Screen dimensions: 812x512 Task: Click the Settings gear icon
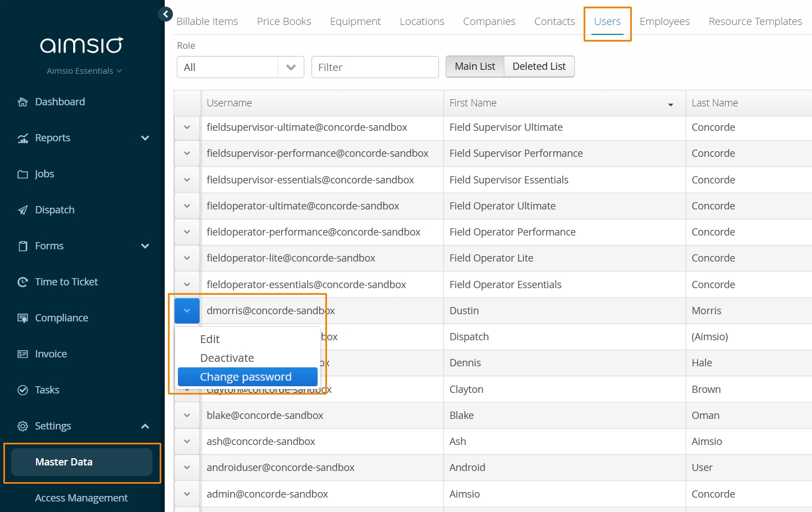click(23, 426)
